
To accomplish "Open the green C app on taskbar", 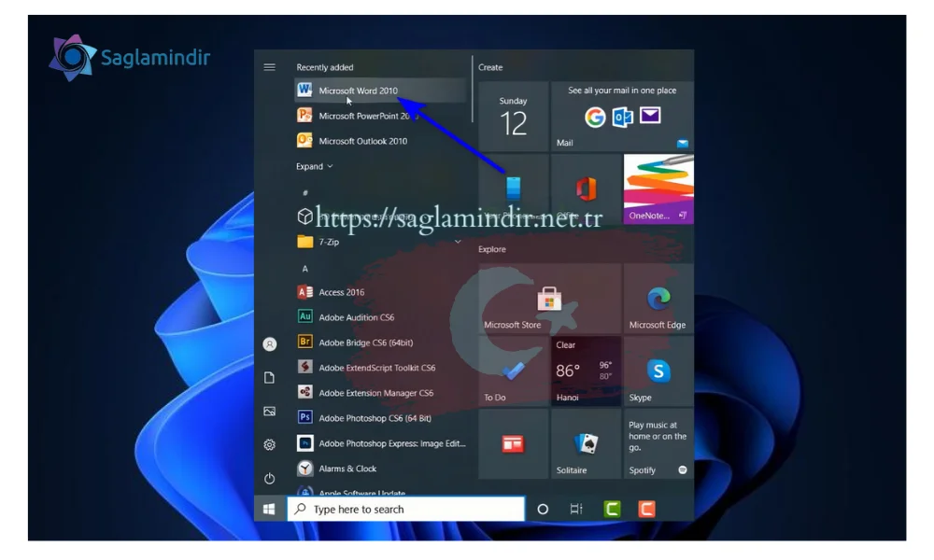I will click(x=612, y=509).
